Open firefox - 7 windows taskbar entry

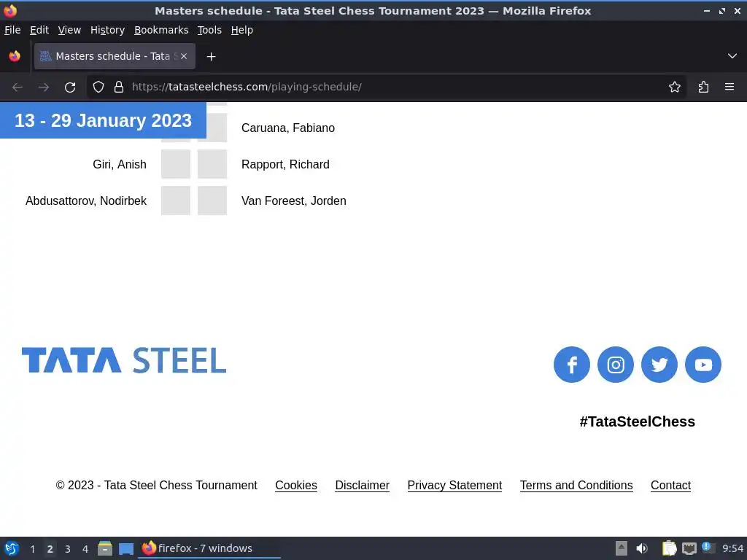209,548
